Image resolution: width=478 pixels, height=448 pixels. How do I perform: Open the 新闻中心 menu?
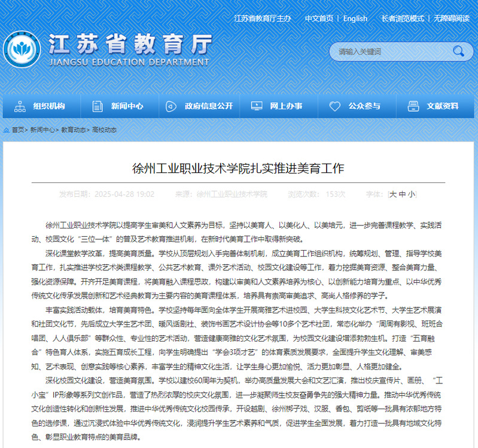pos(120,106)
